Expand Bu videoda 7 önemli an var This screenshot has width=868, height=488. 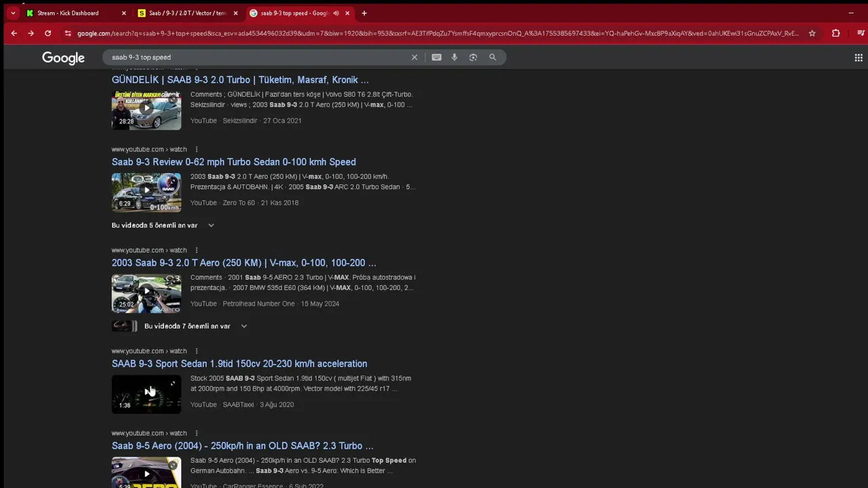196,326
